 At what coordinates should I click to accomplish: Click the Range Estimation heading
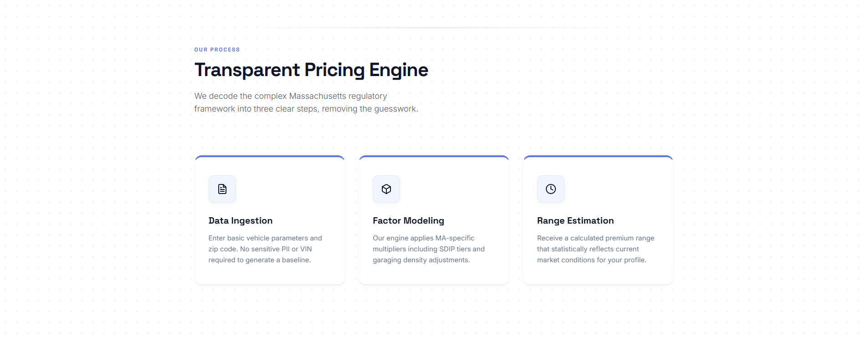coord(575,221)
